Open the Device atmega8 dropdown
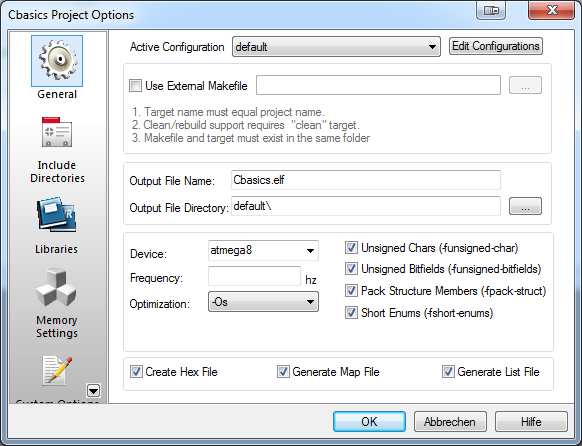This screenshot has width=582, height=446. (x=263, y=250)
